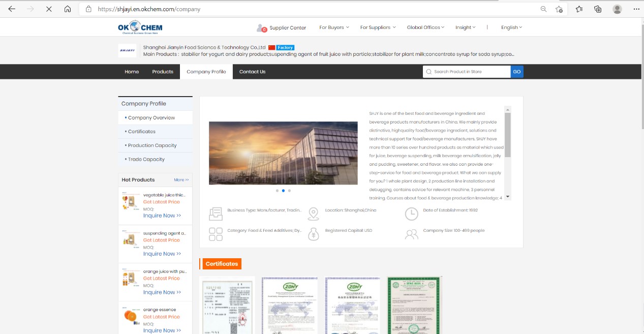Viewport: 644px width, 334px height.
Task: Go back to the previous page
Action: click(x=12, y=9)
